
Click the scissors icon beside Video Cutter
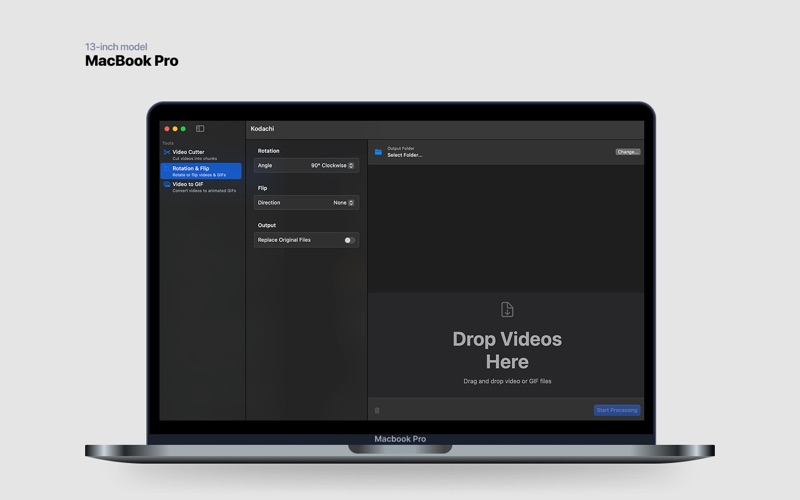click(166, 152)
